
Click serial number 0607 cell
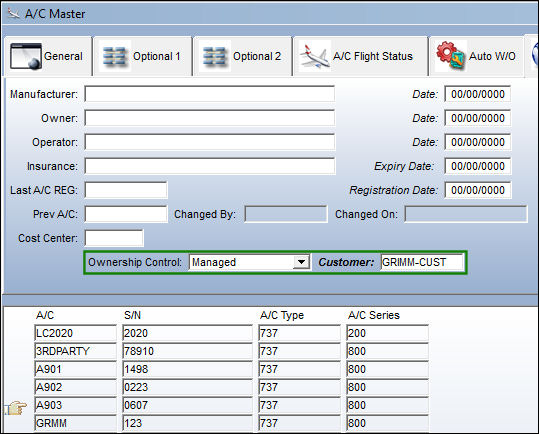pos(187,405)
